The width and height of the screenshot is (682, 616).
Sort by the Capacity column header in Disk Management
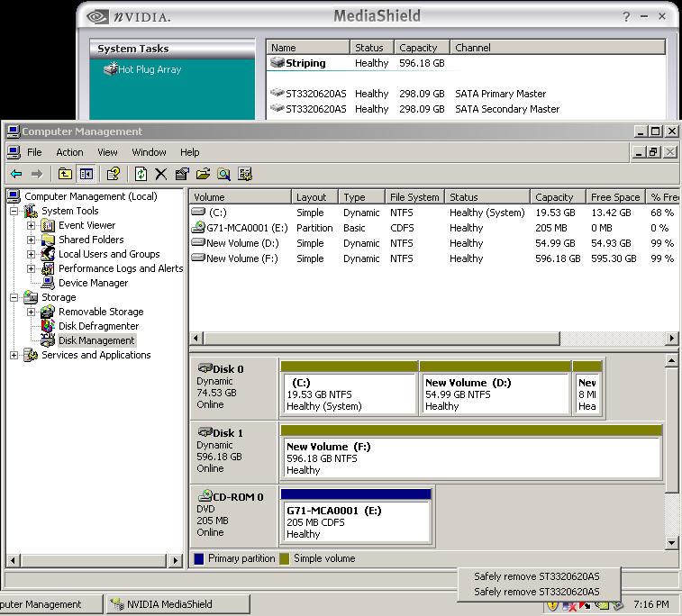[558, 197]
